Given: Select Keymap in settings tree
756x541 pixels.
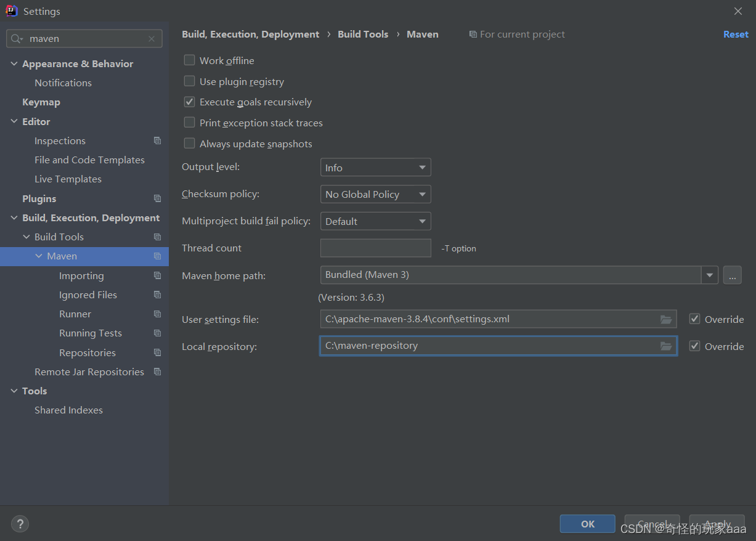Looking at the screenshot, I should (41, 102).
